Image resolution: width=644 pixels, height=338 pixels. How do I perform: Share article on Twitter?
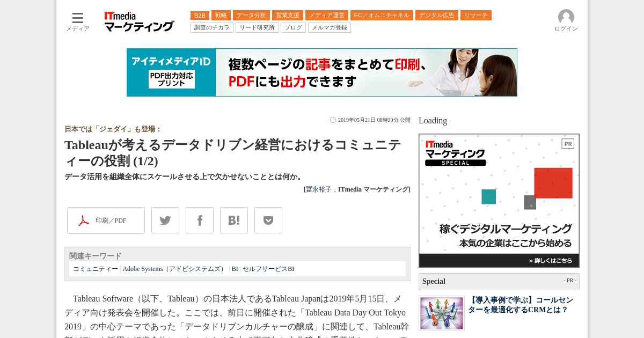[165, 221]
